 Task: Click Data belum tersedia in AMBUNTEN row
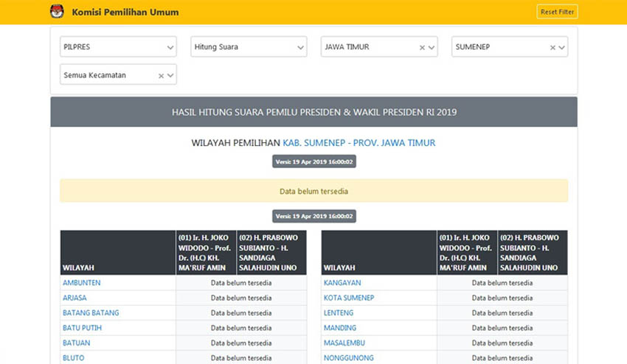pyautogui.click(x=241, y=283)
